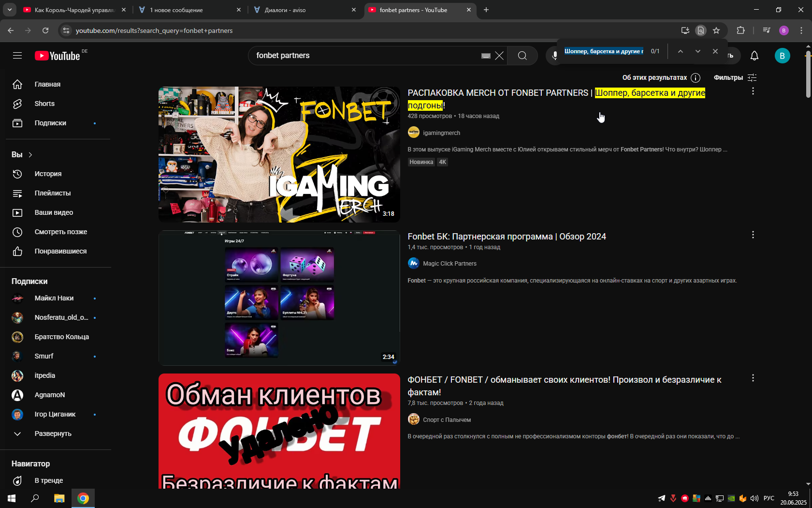
Task: Open Chrome media controls icon
Action: [766, 30]
